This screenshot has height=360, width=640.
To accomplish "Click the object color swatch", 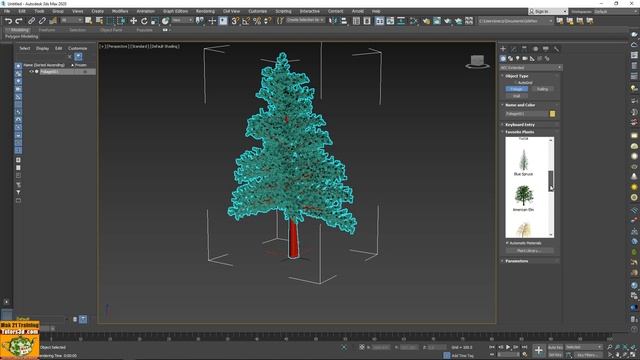I will [x=552, y=114].
